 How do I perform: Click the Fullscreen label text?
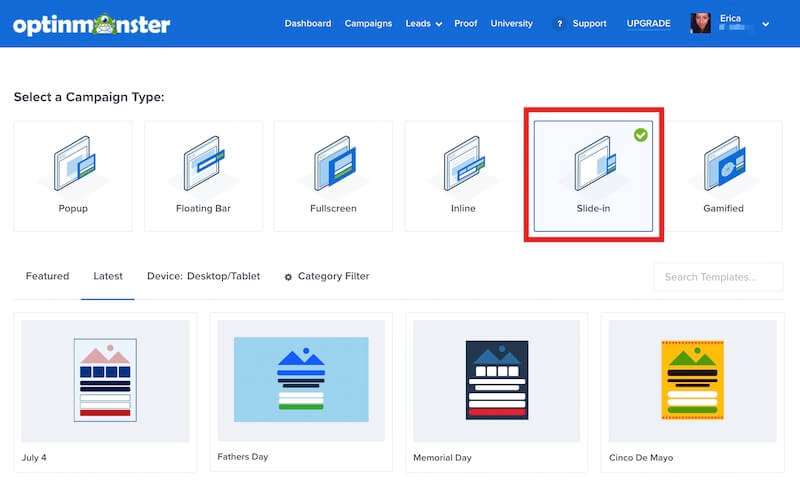point(333,208)
